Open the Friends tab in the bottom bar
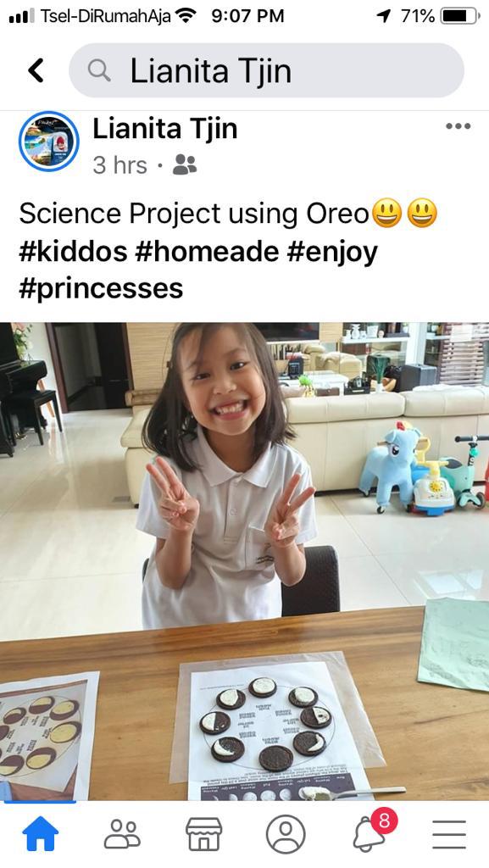489x868 pixels. tap(122, 834)
